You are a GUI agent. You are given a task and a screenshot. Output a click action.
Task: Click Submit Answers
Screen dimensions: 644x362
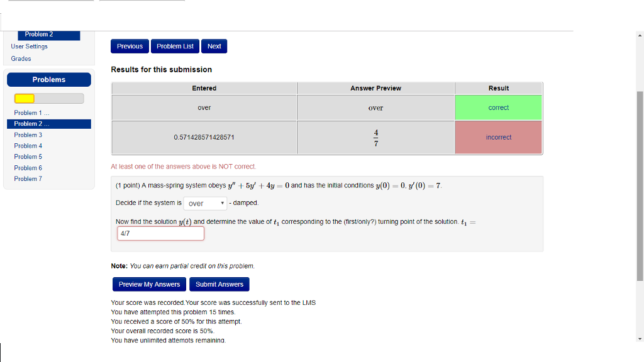219,284
